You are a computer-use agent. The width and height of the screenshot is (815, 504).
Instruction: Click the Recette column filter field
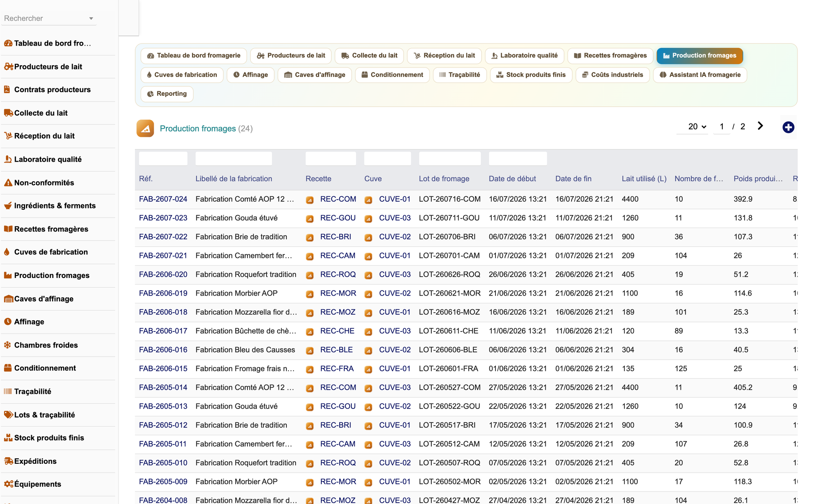click(x=331, y=159)
